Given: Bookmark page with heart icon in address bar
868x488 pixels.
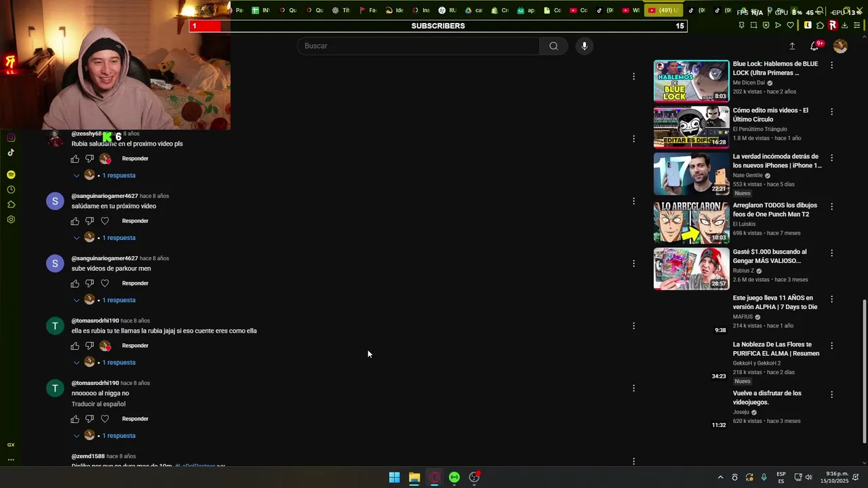Looking at the screenshot, I should coord(790,25).
